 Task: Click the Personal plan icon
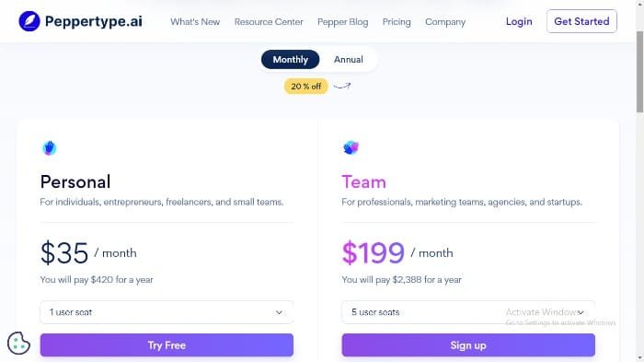(x=50, y=147)
